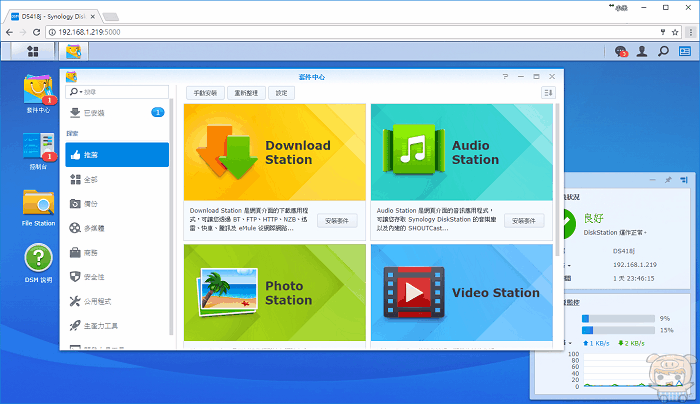Click widget panel settings icon beside pin
The width and height of the screenshot is (700, 404).
pyautogui.click(x=684, y=180)
